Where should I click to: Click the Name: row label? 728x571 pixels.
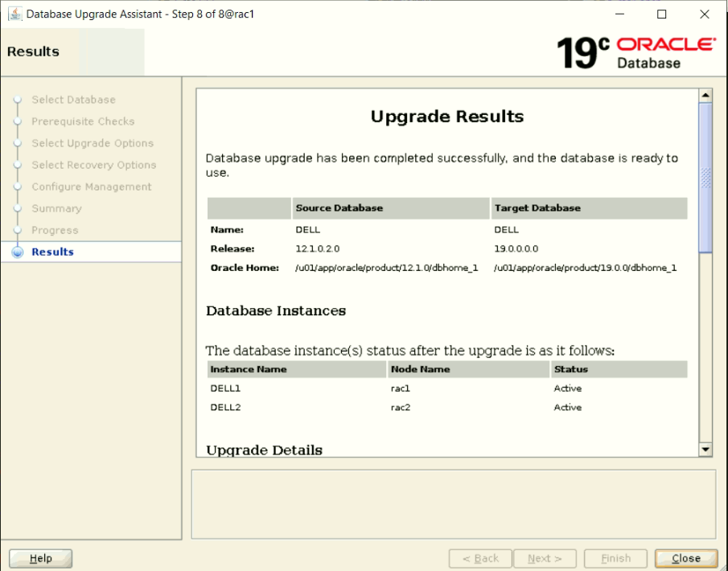[227, 230]
